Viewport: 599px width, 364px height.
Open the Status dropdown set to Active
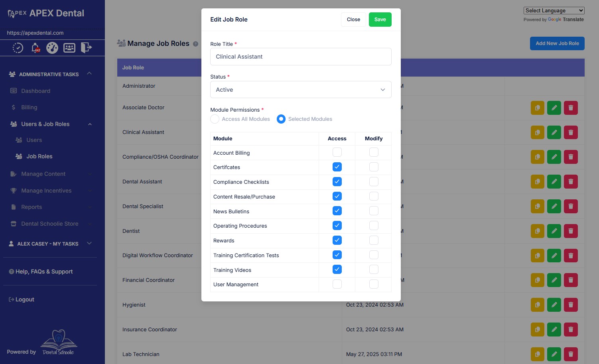(x=301, y=90)
